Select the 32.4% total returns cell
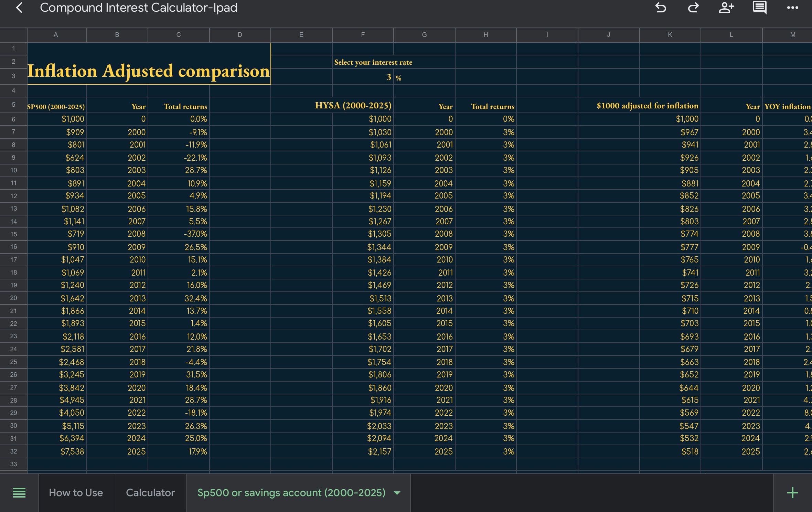This screenshot has width=812, height=512. [179, 298]
